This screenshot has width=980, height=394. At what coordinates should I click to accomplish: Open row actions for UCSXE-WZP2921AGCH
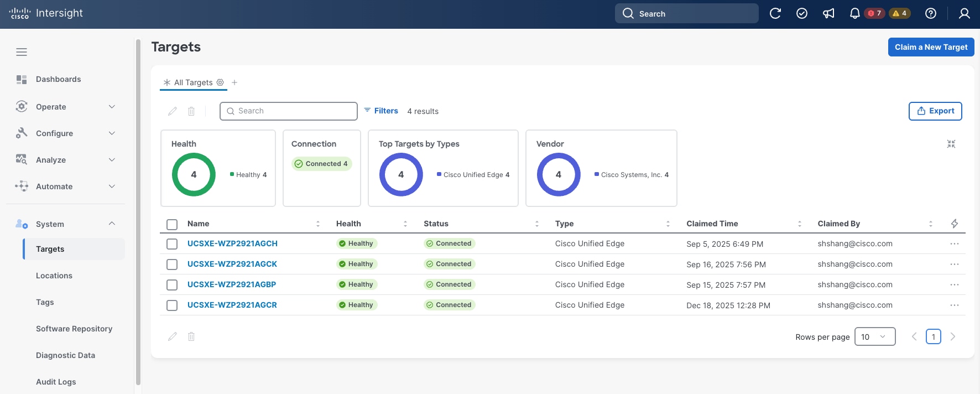[x=955, y=243]
